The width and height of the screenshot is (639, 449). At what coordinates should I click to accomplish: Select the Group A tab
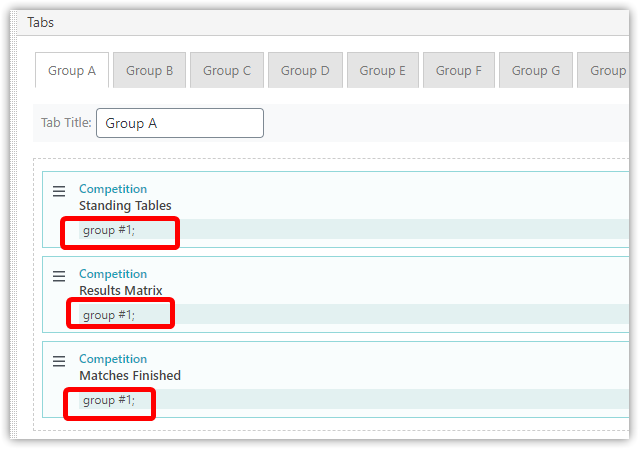[72, 70]
